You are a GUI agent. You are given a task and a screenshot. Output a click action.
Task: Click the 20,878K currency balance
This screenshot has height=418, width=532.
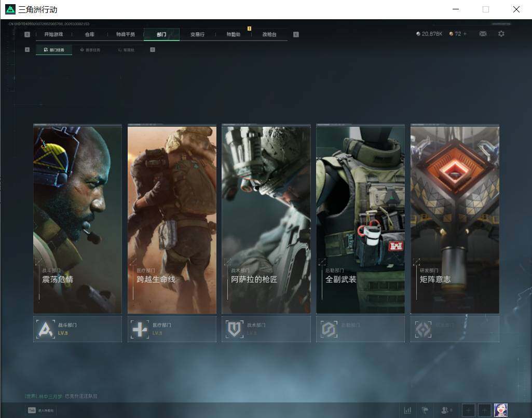pyautogui.click(x=432, y=34)
